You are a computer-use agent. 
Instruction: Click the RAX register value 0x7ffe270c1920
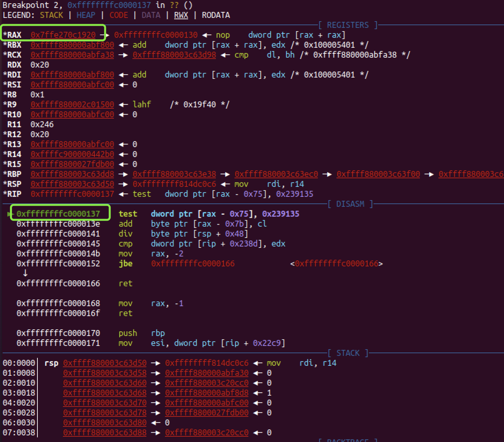[63, 35]
